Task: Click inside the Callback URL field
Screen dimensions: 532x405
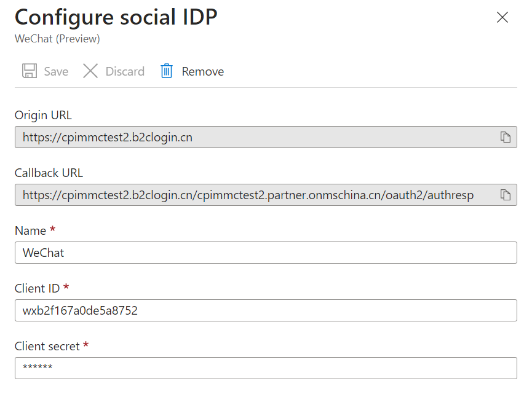Action: coord(246,195)
